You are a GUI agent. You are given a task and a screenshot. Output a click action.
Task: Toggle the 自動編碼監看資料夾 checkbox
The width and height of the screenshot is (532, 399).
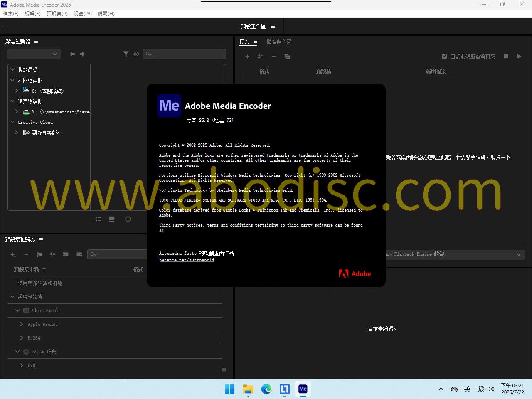pyautogui.click(x=444, y=56)
